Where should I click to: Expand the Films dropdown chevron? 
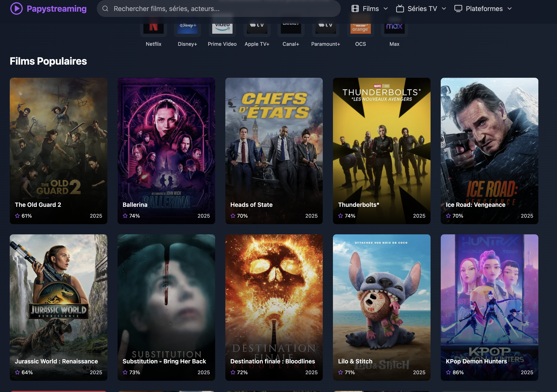click(385, 9)
